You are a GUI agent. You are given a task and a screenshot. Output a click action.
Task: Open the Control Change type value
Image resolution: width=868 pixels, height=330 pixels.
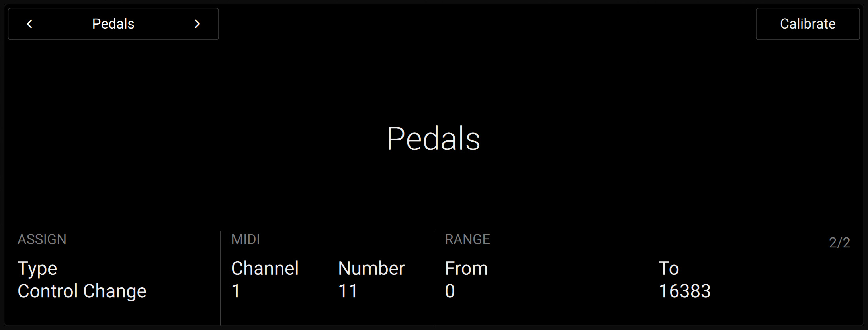(x=82, y=291)
